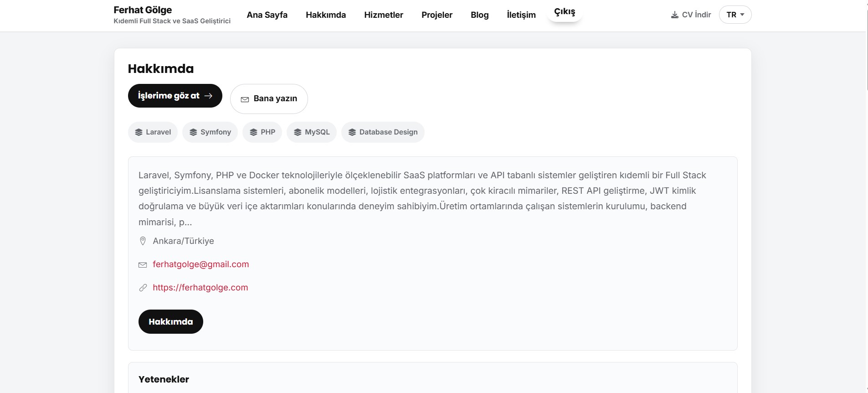Select the Database Design skill tag
868x393 pixels.
[x=383, y=132]
